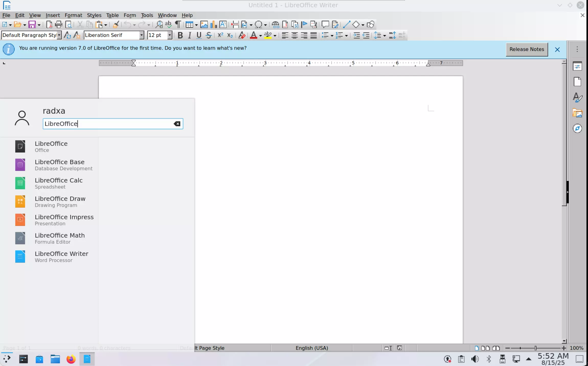The width and height of the screenshot is (588, 366).
Task: Open sidebar Gallery panel icon
Action: [x=577, y=113]
